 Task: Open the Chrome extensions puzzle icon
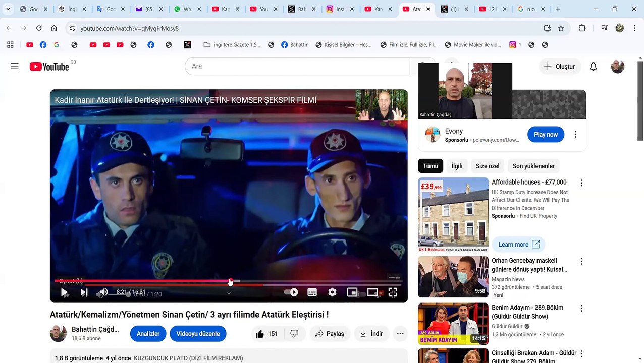coord(582,28)
